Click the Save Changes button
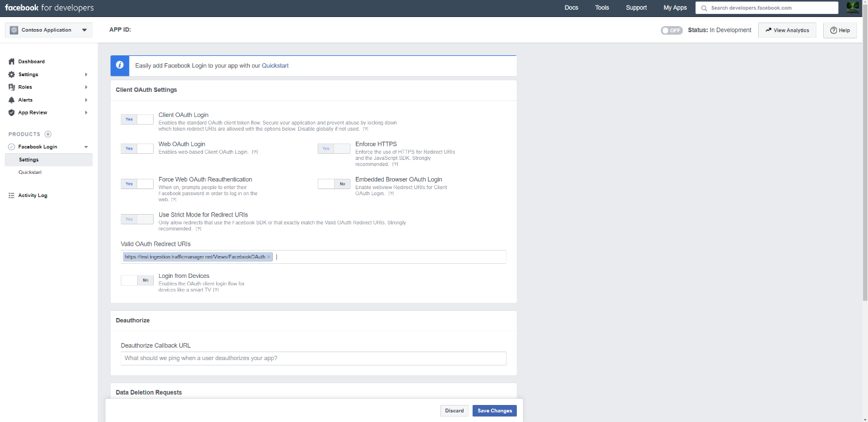This screenshot has height=422, width=868. [494, 410]
